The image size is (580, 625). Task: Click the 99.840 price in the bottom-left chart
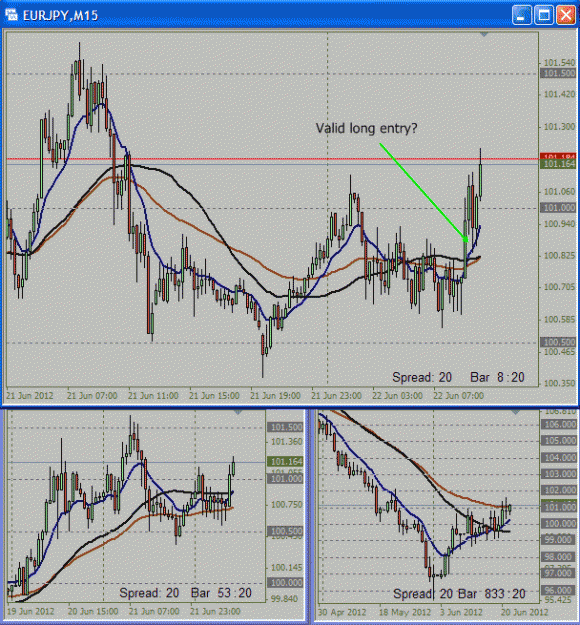(x=285, y=599)
